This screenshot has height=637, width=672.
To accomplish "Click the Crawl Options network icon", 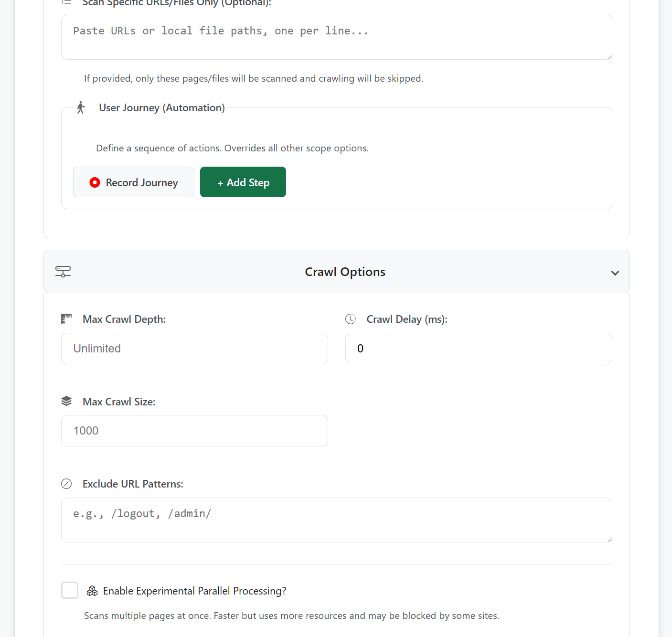I will (x=63, y=272).
